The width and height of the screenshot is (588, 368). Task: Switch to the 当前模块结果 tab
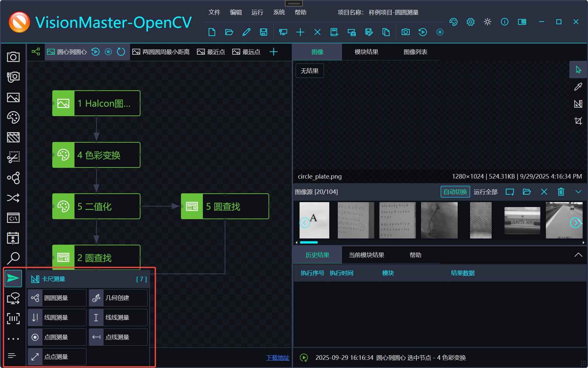pyautogui.click(x=367, y=255)
